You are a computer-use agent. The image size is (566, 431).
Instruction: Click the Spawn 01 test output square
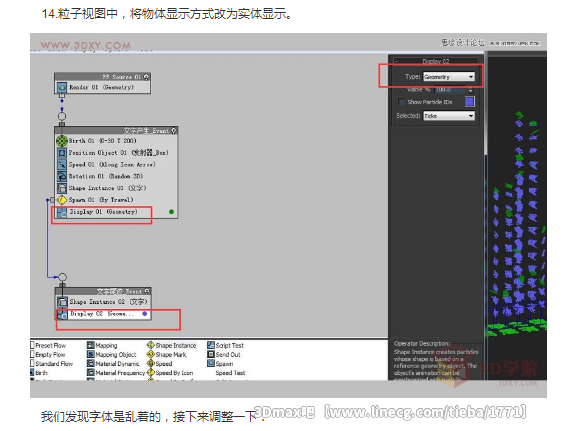[x=53, y=200]
